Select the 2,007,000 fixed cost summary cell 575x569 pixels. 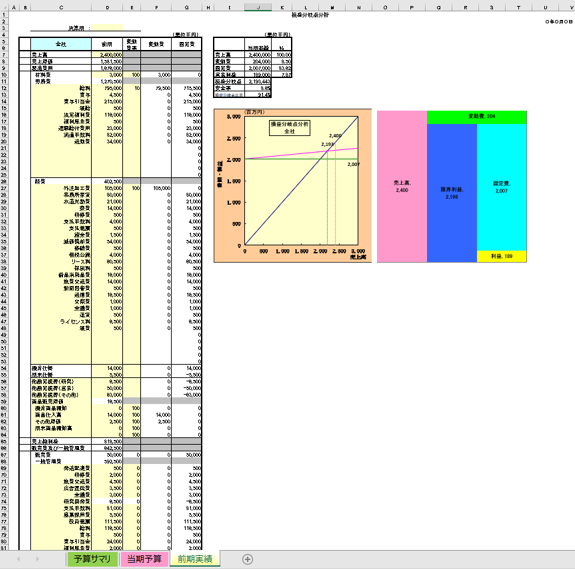[258, 68]
